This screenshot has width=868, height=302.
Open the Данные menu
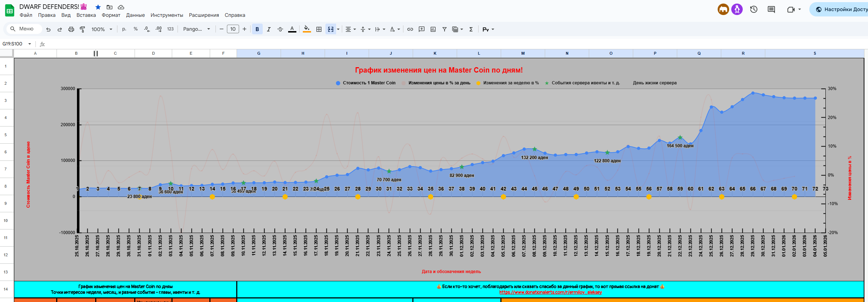[135, 15]
